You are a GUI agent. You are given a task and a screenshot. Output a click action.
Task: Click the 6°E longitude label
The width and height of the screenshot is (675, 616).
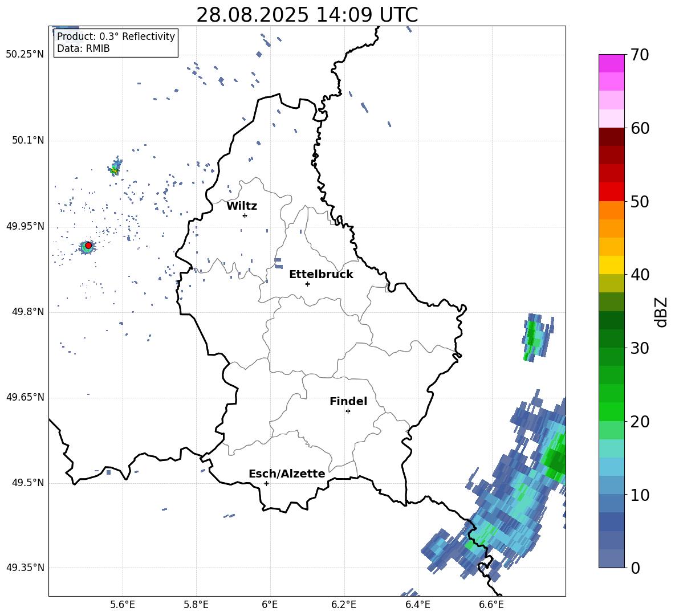click(x=270, y=605)
